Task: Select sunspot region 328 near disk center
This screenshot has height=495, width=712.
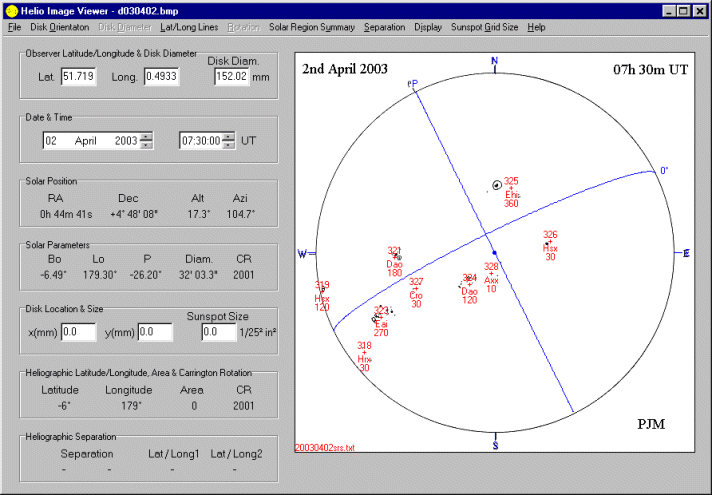Action: [x=491, y=273]
